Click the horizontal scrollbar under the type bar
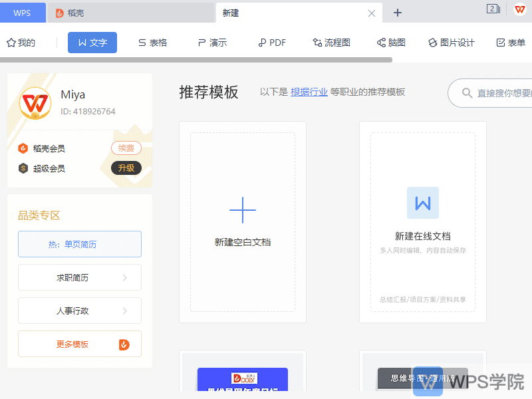The image size is (532, 399). coord(196,60)
